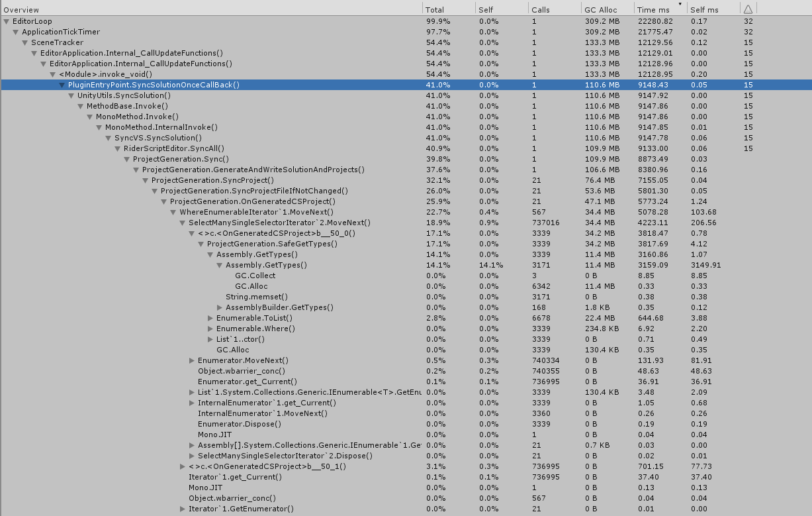This screenshot has height=516, width=812.
Task: Collapse ProjectGeneration.SafeGetTypes() node
Action: click(201, 244)
